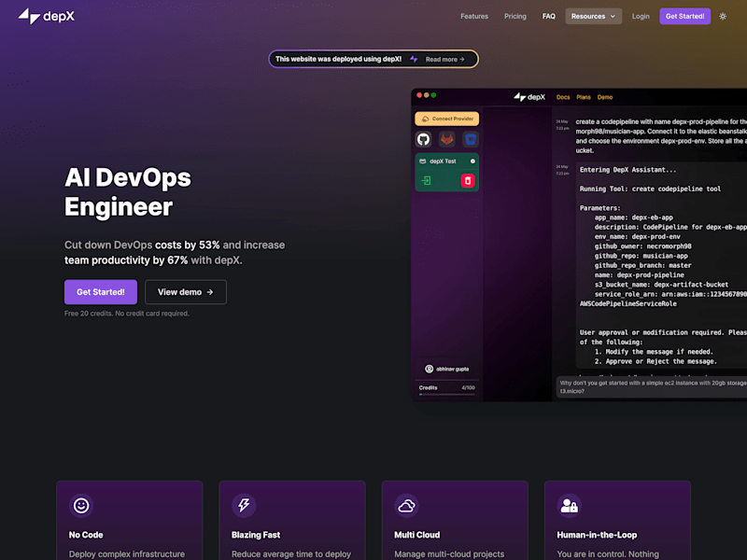The image size is (747, 560).
Task: Click the chat prompt input field
Action: (x=652, y=386)
